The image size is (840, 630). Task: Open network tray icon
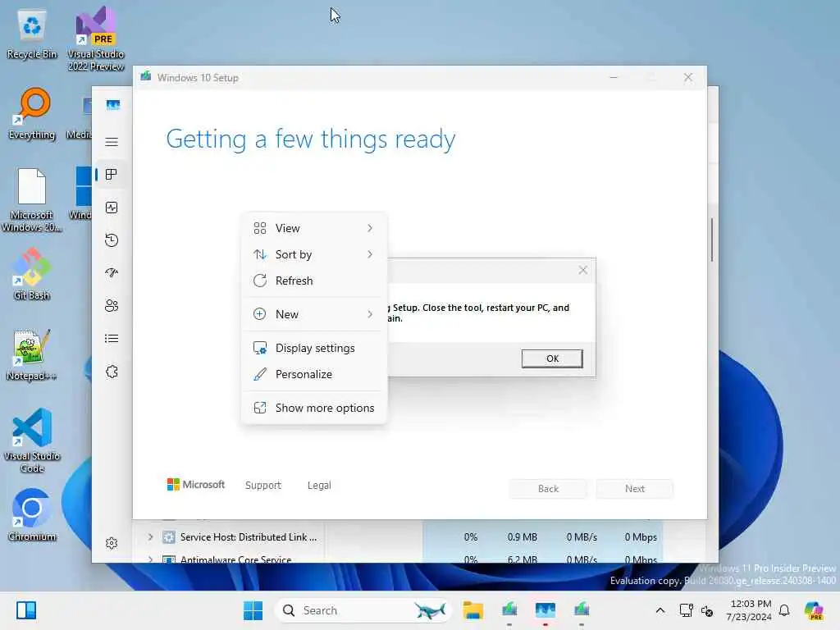[x=686, y=610]
